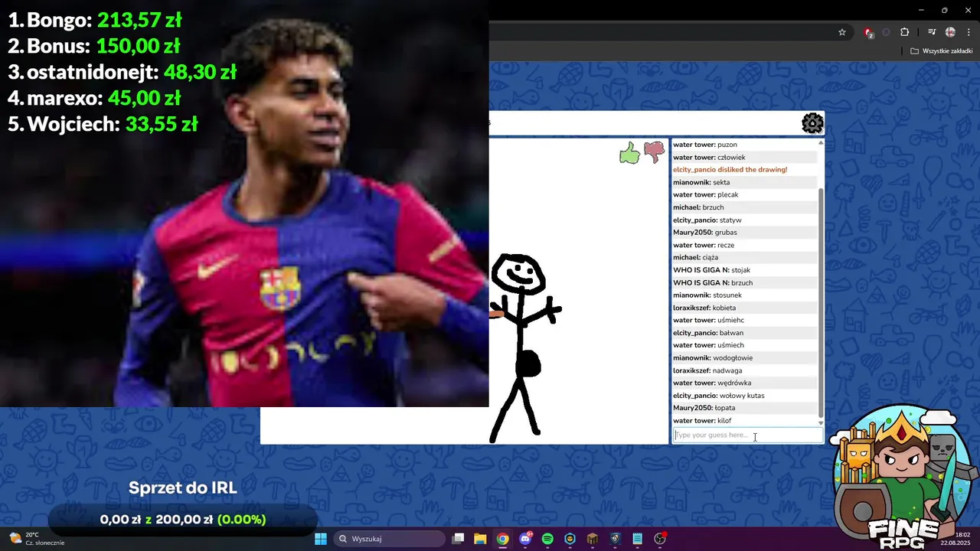Click the chat message 'WHO IS GIGA N: stojak'

711,270
